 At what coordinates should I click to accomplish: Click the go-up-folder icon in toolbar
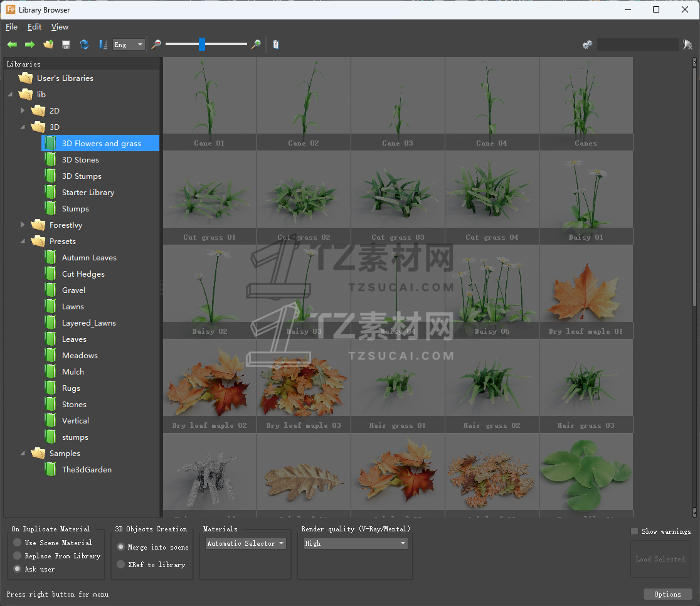coord(48,45)
